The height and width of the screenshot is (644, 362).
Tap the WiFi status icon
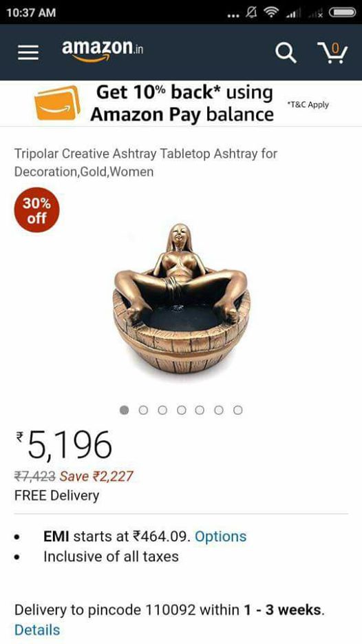[x=270, y=12]
